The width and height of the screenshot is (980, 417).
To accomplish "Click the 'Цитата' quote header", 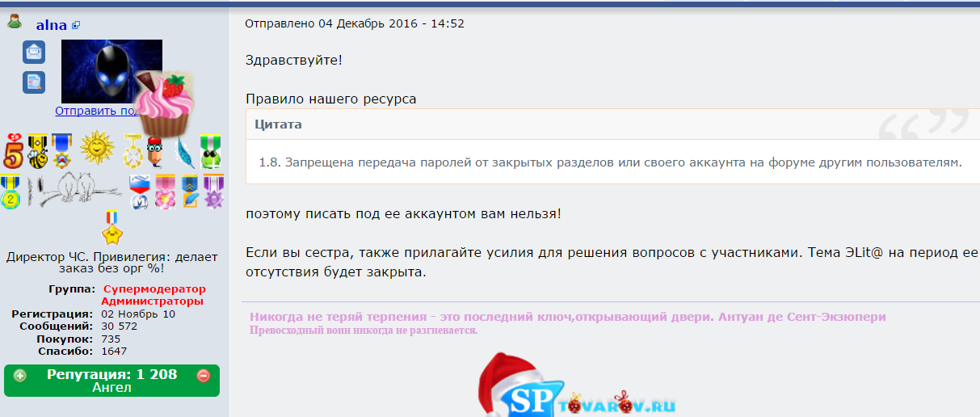I will (x=278, y=124).
